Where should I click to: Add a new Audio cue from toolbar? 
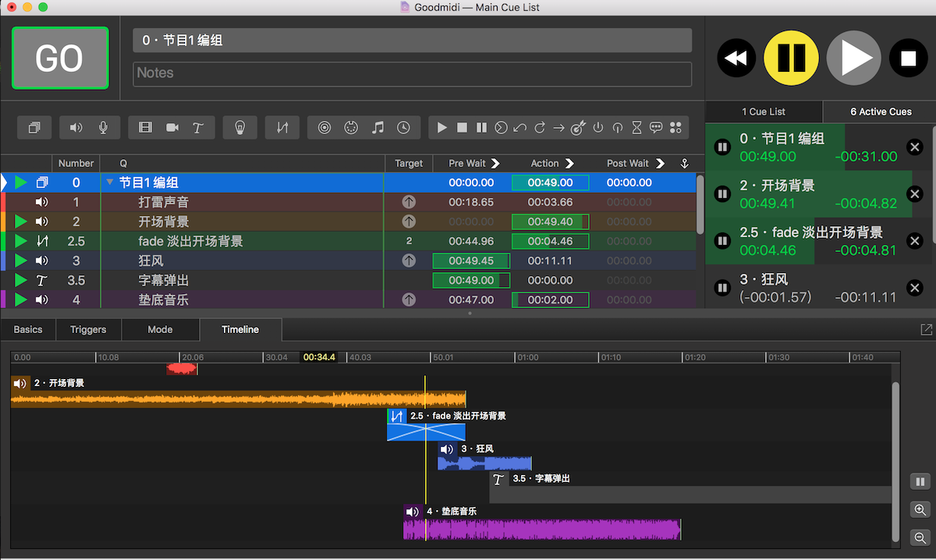(76, 127)
